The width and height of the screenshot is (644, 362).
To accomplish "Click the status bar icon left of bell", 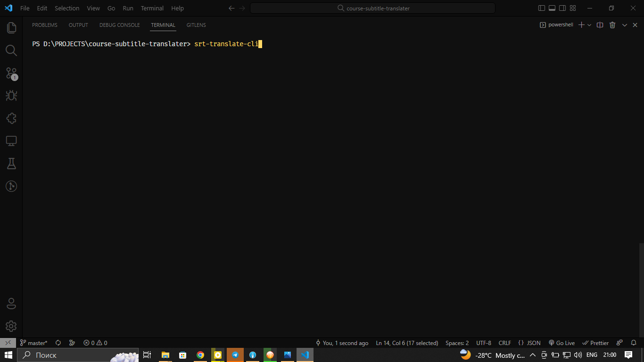I will point(620,343).
